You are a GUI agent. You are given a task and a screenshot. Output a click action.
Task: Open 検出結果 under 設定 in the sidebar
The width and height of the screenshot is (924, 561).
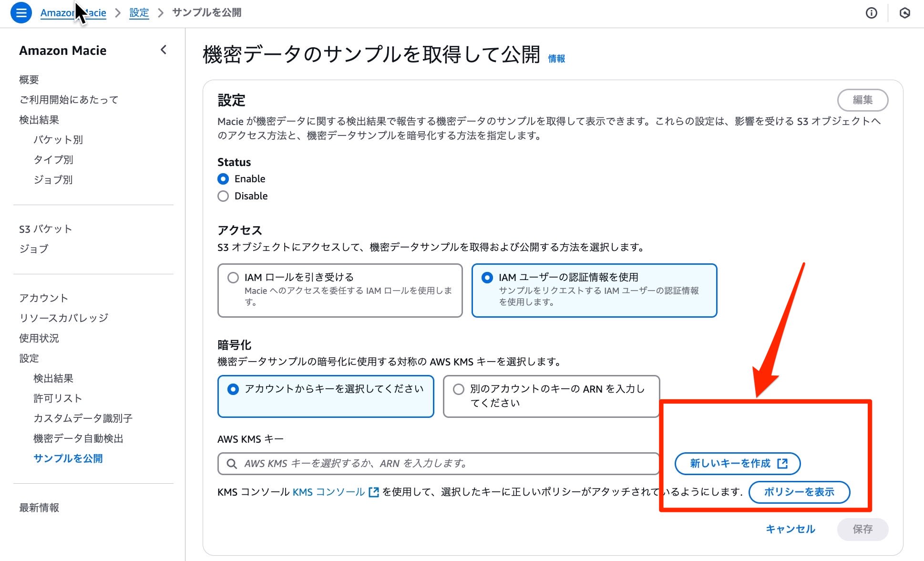53,378
